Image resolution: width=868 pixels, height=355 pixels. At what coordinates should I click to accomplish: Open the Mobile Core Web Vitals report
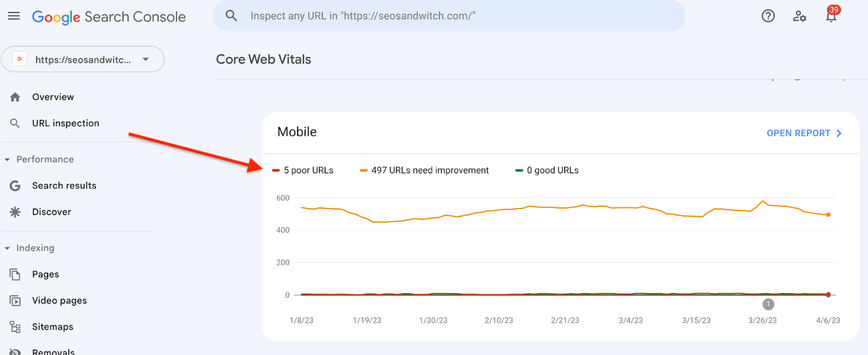(x=803, y=133)
